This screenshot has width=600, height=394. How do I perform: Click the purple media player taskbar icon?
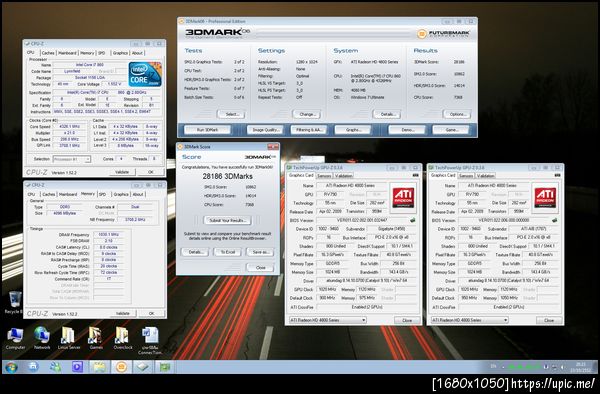point(77,367)
